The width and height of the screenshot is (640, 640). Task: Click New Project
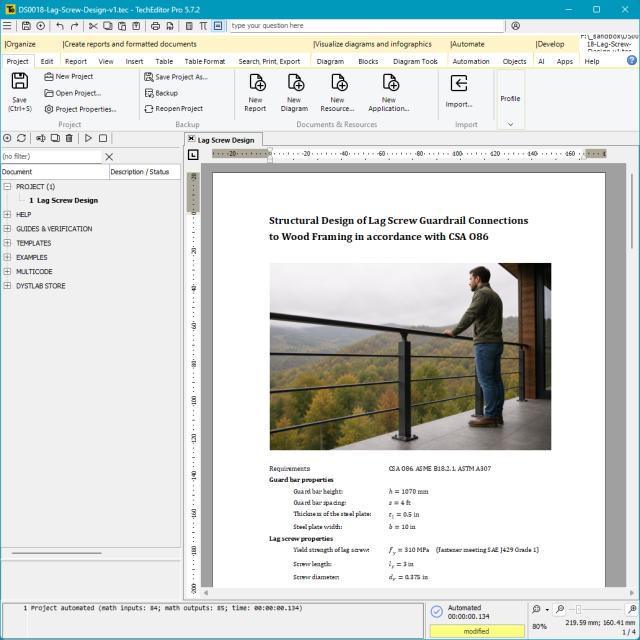pyautogui.click(x=69, y=76)
